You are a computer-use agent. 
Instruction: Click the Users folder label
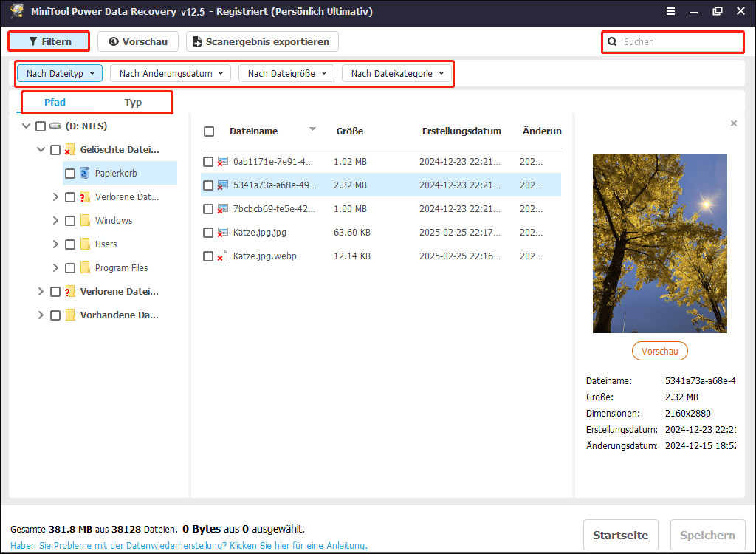(x=106, y=244)
